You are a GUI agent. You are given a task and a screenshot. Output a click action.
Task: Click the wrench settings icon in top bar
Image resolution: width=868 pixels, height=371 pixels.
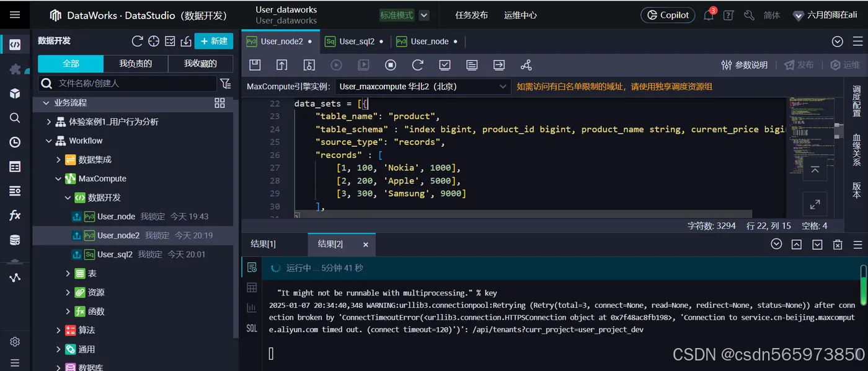(749, 15)
